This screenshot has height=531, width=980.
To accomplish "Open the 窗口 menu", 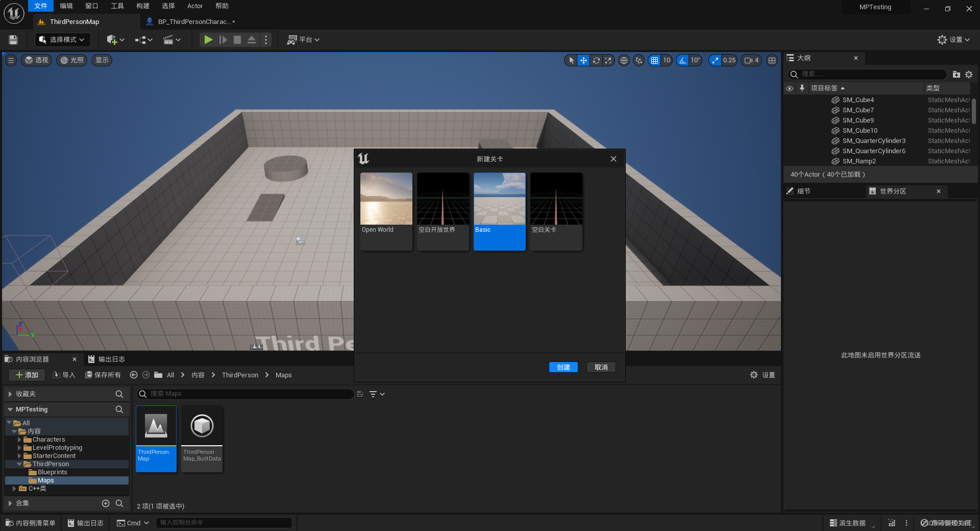I will click(92, 6).
